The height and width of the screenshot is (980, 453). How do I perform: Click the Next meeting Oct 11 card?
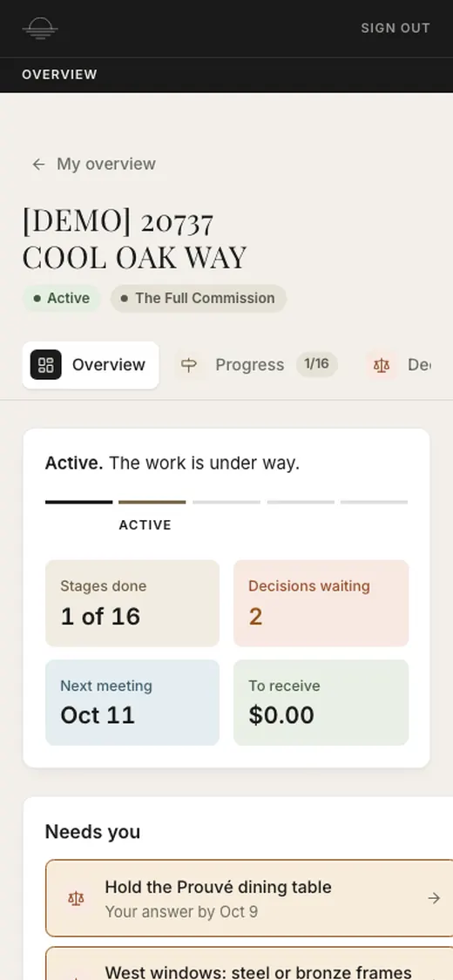[x=132, y=702]
